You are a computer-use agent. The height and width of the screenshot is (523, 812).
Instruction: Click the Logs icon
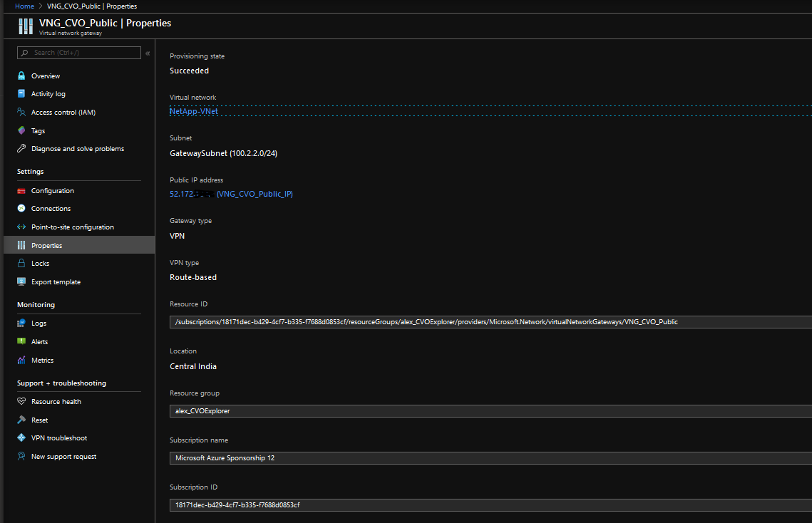(x=21, y=323)
